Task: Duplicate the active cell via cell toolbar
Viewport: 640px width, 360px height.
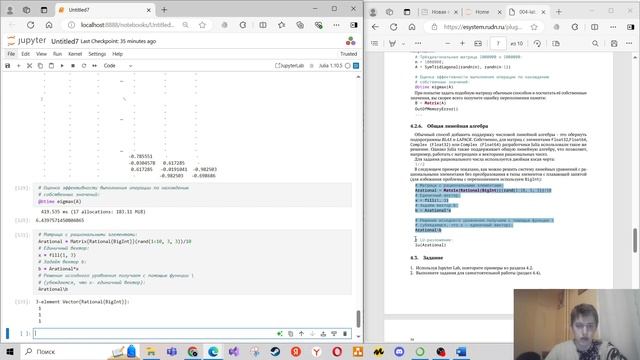Action: click(291, 334)
